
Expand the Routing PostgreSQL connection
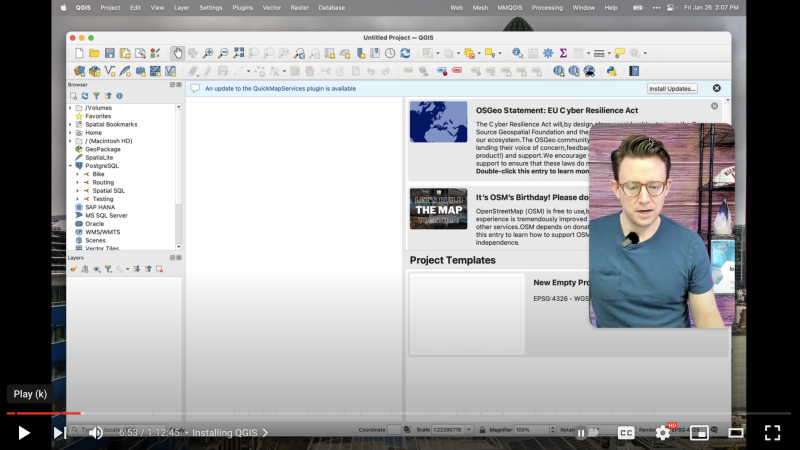tap(78, 182)
